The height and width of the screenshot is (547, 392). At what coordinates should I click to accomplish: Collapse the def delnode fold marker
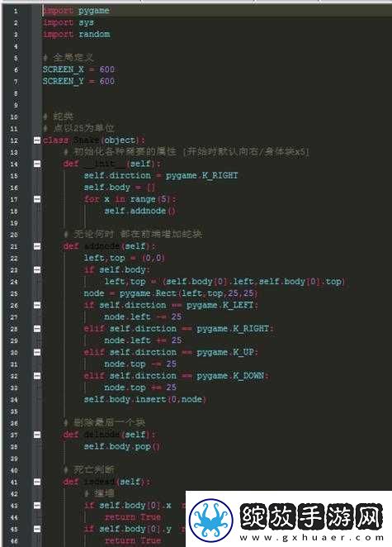[37, 435]
